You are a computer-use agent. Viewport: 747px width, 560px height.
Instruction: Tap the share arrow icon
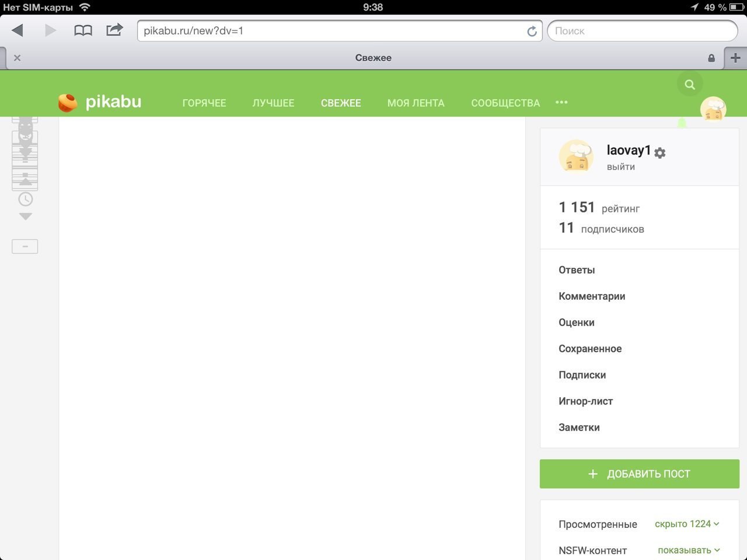coord(114,30)
